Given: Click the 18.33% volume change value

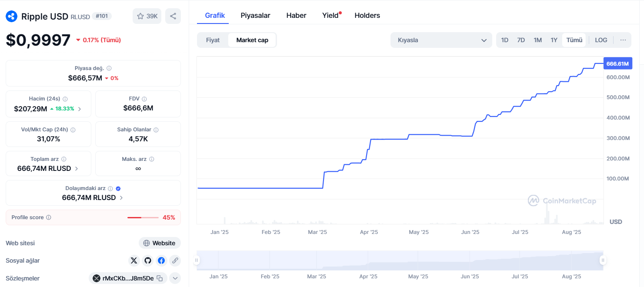Looking at the screenshot, I should (x=62, y=109).
